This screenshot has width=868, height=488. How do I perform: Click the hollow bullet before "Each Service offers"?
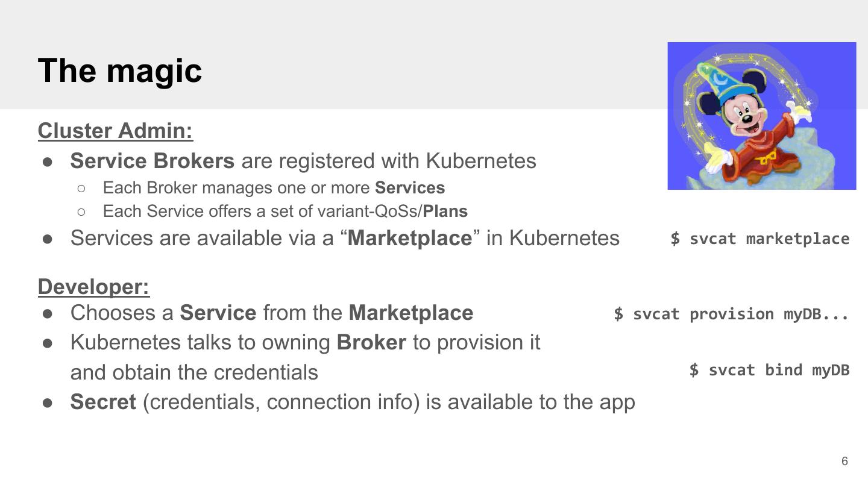coord(82,212)
